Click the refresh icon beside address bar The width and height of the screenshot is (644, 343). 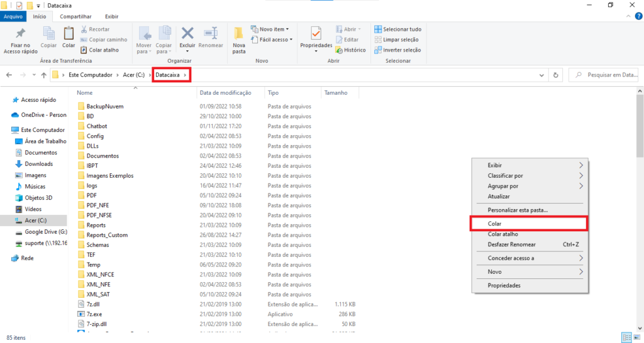click(x=555, y=75)
